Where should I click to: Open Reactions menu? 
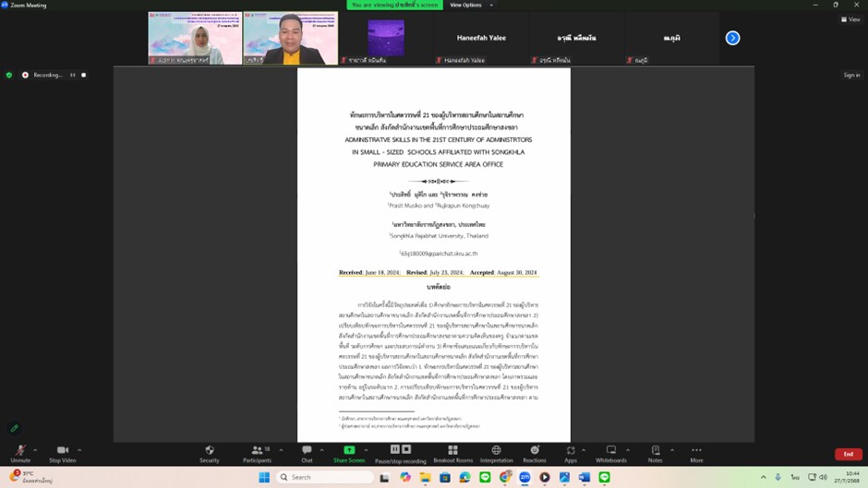[x=535, y=454]
